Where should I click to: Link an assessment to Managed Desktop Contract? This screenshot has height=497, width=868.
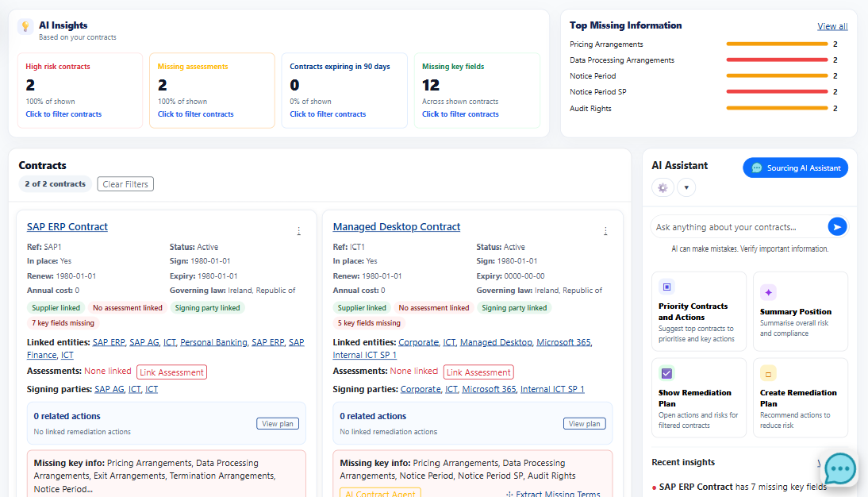pos(478,372)
